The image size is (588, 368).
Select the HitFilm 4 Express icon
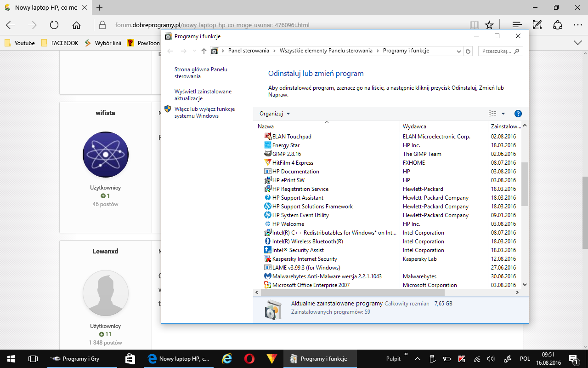click(x=268, y=163)
